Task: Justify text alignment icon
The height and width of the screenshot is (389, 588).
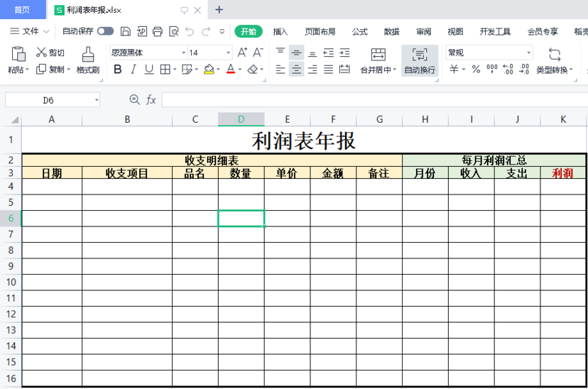Action: coord(329,70)
